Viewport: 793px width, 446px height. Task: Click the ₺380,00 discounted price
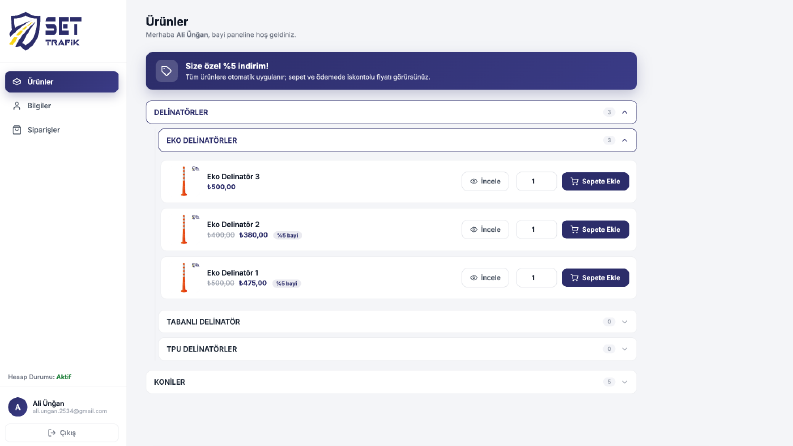click(x=253, y=235)
